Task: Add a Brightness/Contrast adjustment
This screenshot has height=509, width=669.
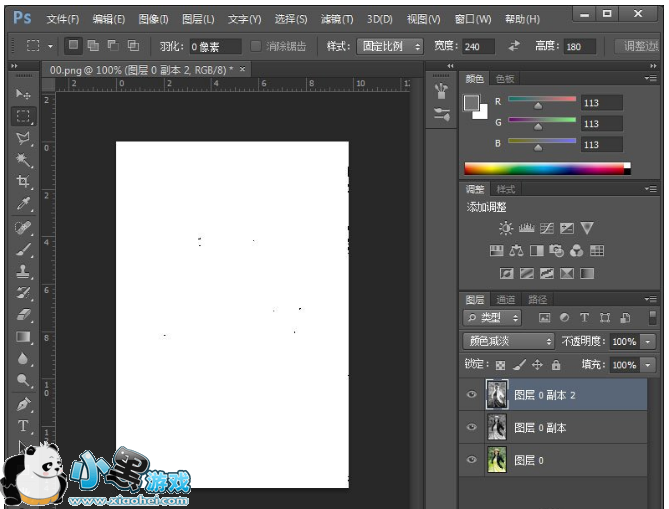Action: click(506, 229)
